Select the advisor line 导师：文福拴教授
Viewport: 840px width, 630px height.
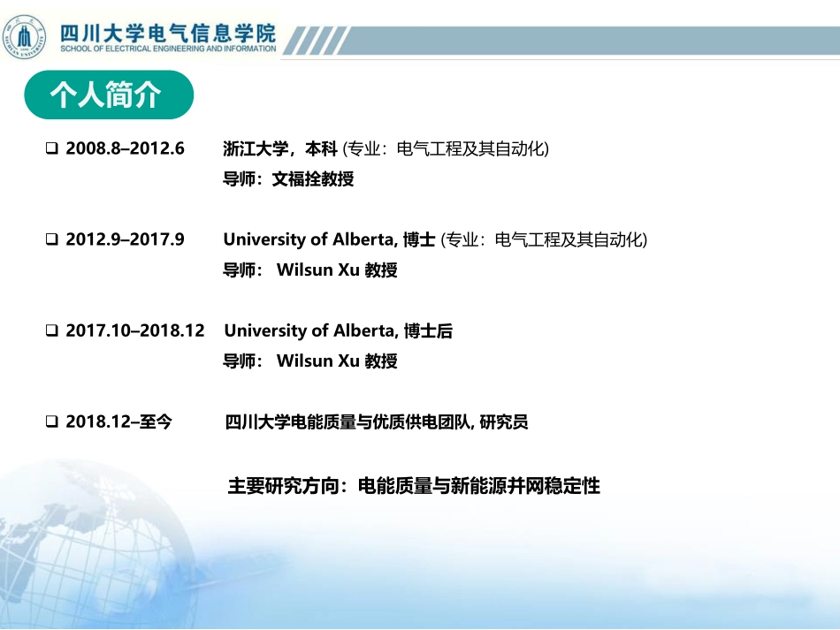288,179
